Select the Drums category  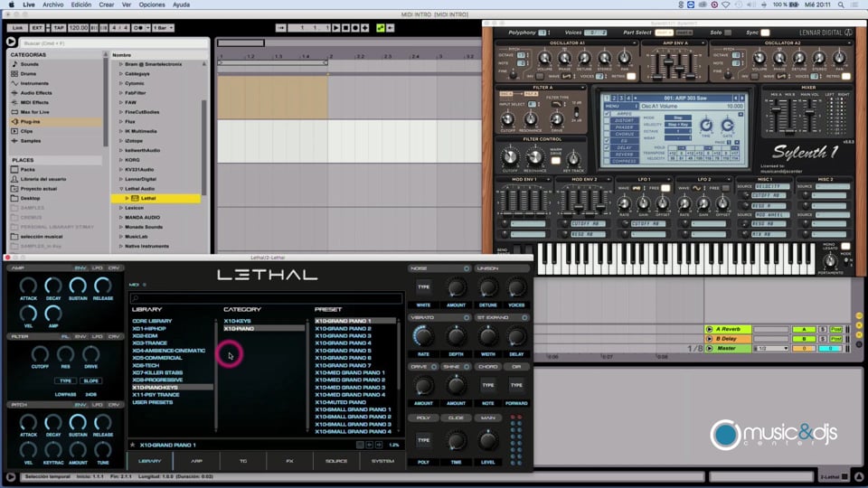tap(28, 73)
